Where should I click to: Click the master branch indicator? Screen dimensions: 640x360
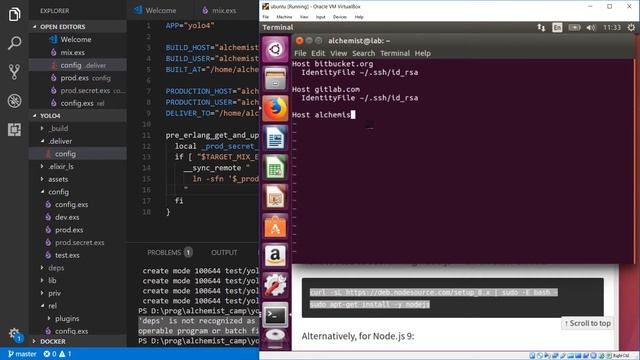click(x=22, y=354)
